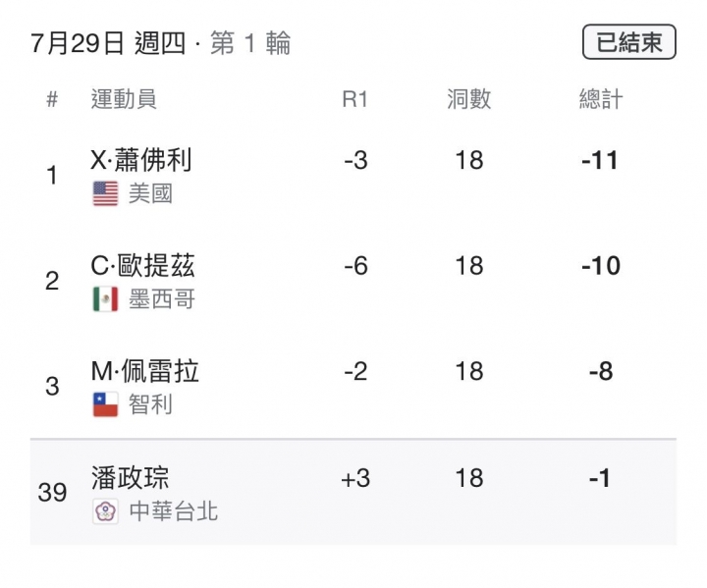
Task: Open athlete X·蕭佛利 profile
Action: coord(141,160)
